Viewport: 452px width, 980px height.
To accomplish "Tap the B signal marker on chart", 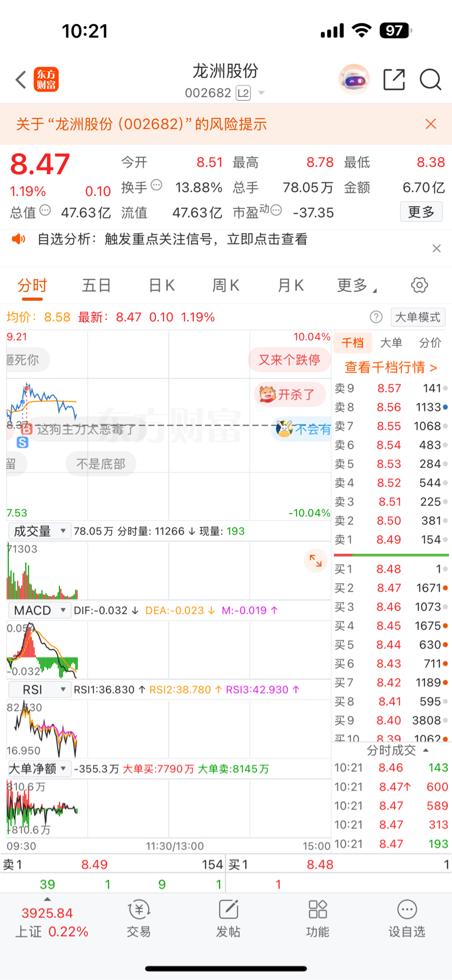I will [x=26, y=430].
